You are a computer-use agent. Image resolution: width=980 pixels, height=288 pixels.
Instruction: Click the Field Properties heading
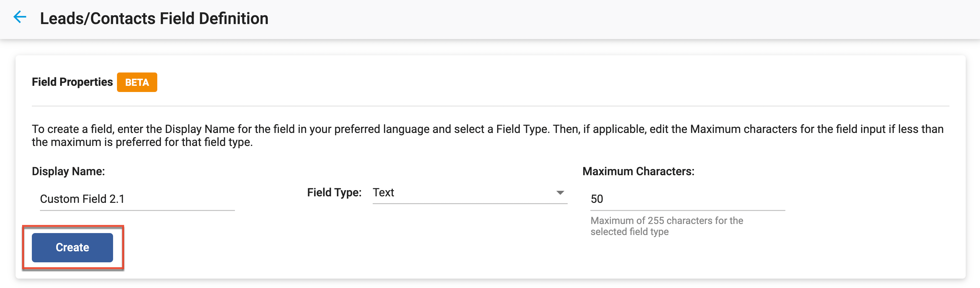[x=72, y=82]
